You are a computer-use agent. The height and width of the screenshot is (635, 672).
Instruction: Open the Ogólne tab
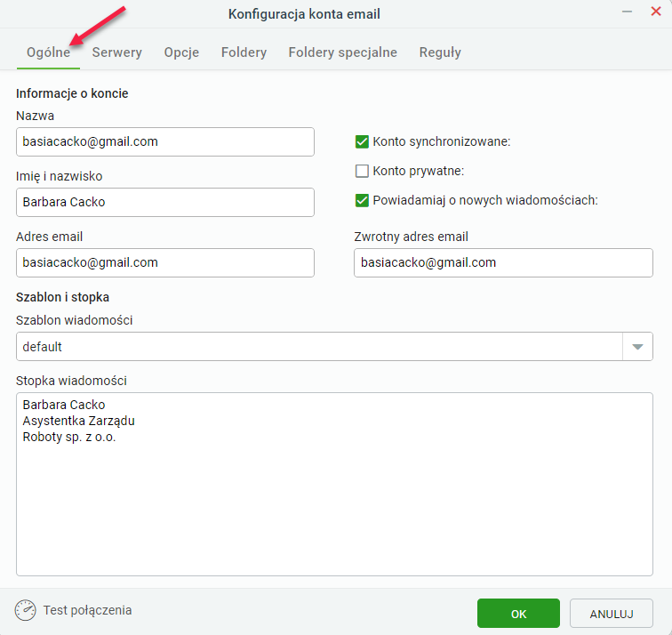click(48, 52)
